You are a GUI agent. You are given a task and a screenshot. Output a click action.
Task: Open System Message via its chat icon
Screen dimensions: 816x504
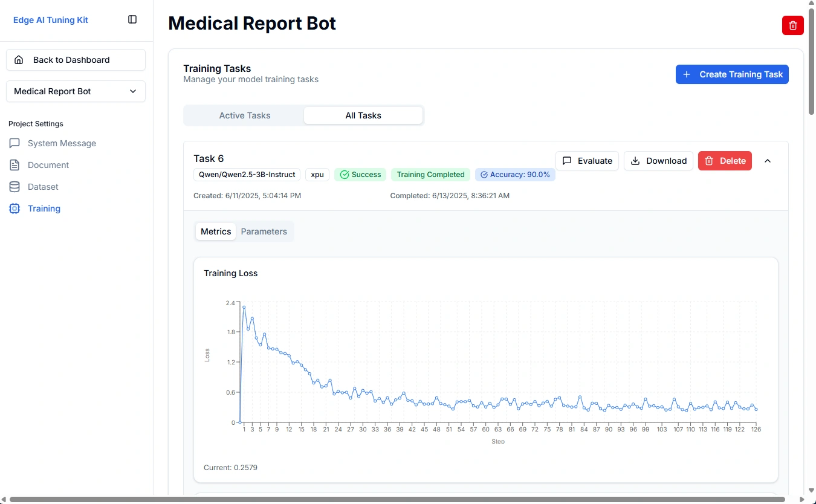[14, 143]
